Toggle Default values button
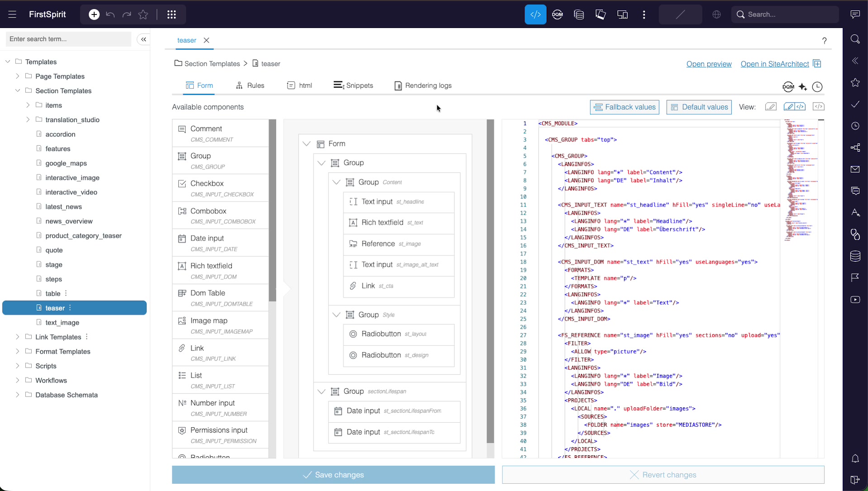The height and width of the screenshot is (491, 868). pyautogui.click(x=699, y=107)
